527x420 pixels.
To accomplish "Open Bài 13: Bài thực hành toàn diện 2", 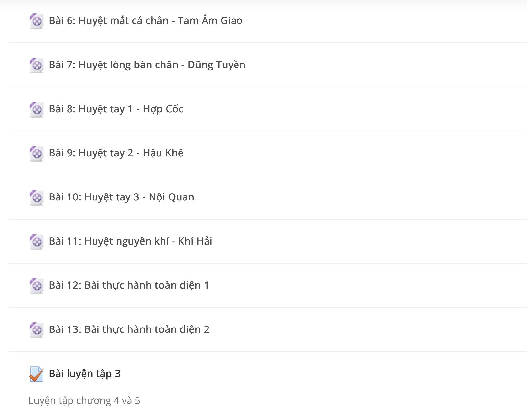I will pyautogui.click(x=129, y=329).
